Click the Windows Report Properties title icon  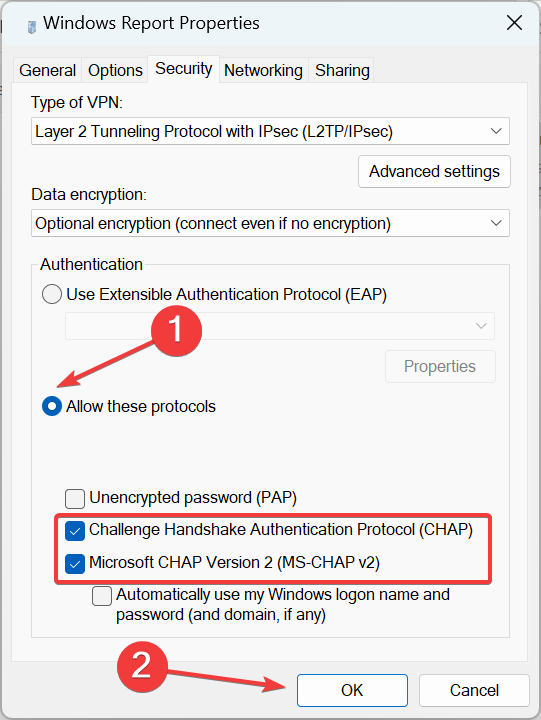coord(31,27)
